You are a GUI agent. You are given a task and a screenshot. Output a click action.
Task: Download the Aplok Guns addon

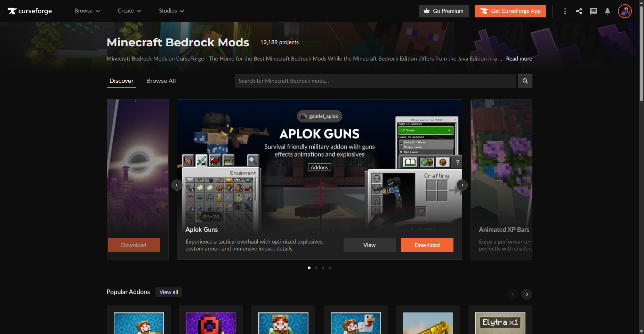(427, 245)
